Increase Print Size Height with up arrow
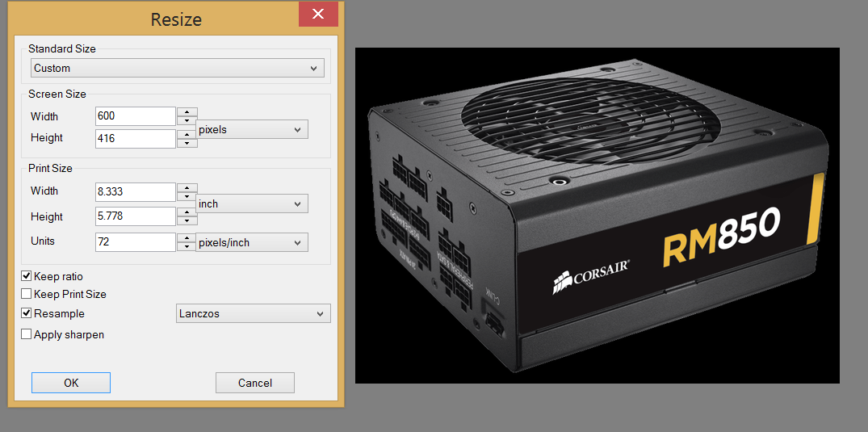This screenshot has width=868, height=432. (187, 212)
